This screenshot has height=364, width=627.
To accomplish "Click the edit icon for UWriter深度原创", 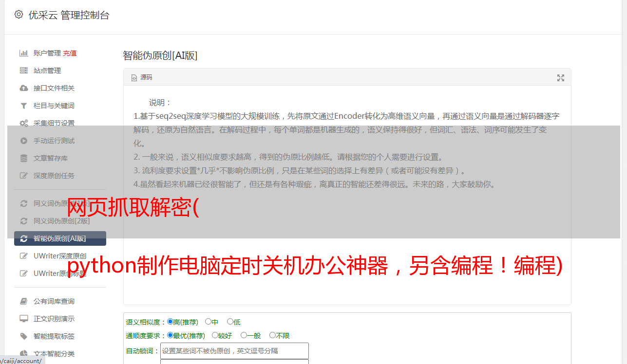I will coord(23,256).
